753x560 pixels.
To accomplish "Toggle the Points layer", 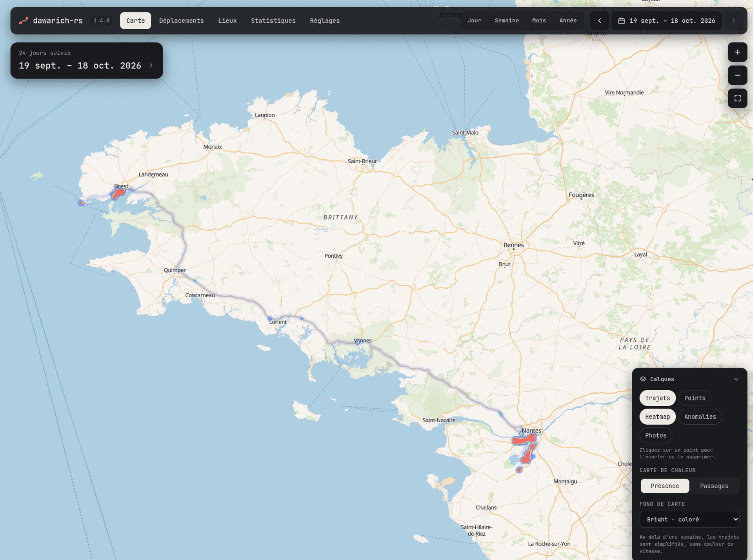I will click(x=695, y=398).
